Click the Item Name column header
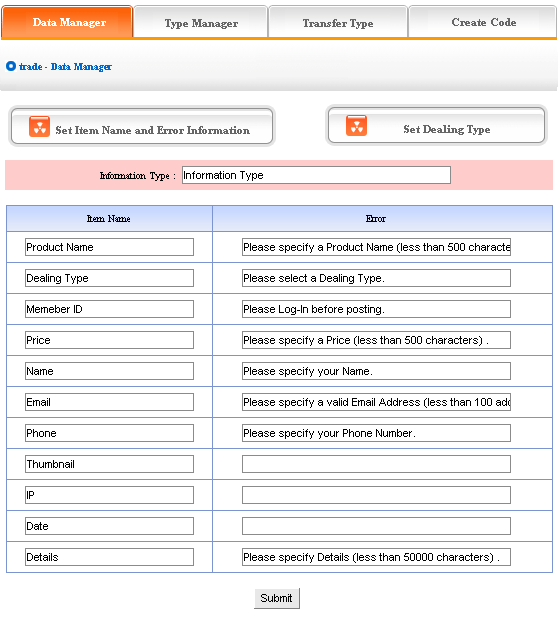558x625 pixels. (x=109, y=218)
